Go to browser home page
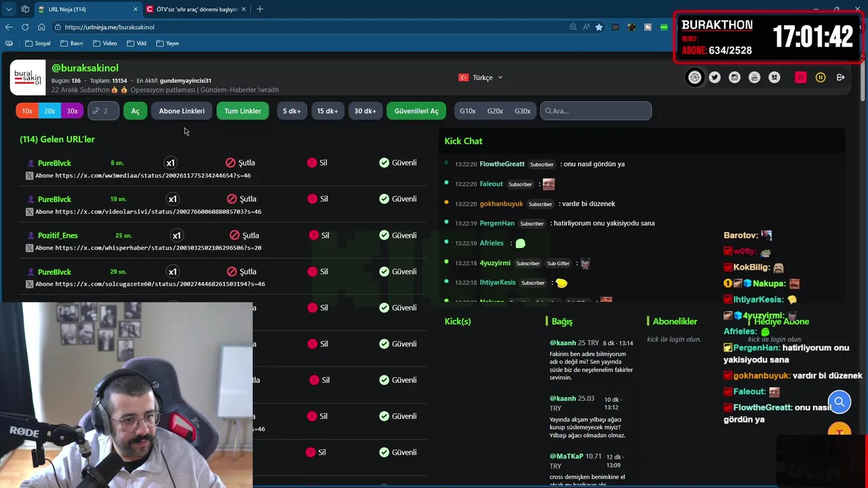868x488 pixels. click(x=41, y=27)
